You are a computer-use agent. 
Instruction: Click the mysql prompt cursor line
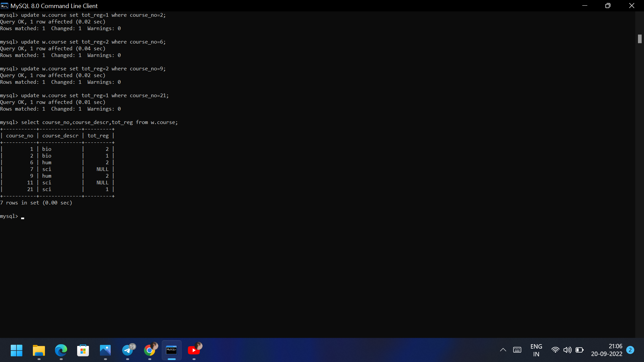(x=23, y=217)
